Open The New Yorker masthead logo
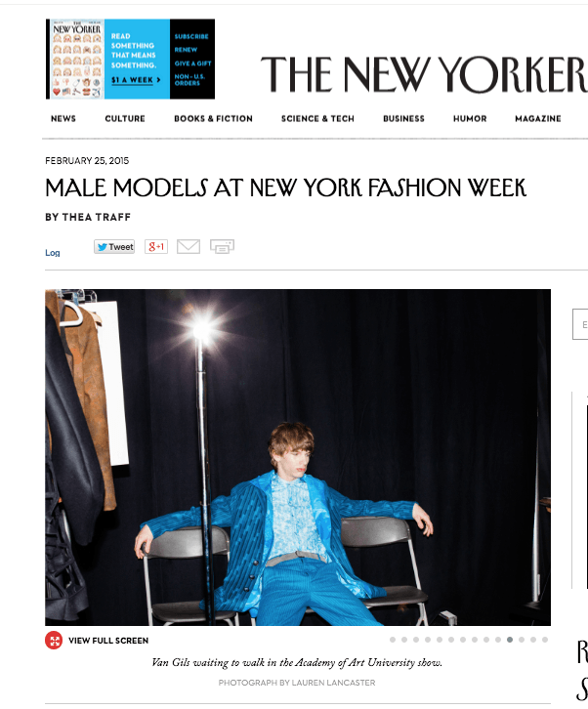Image resolution: width=588 pixels, height=709 pixels. pos(424,73)
